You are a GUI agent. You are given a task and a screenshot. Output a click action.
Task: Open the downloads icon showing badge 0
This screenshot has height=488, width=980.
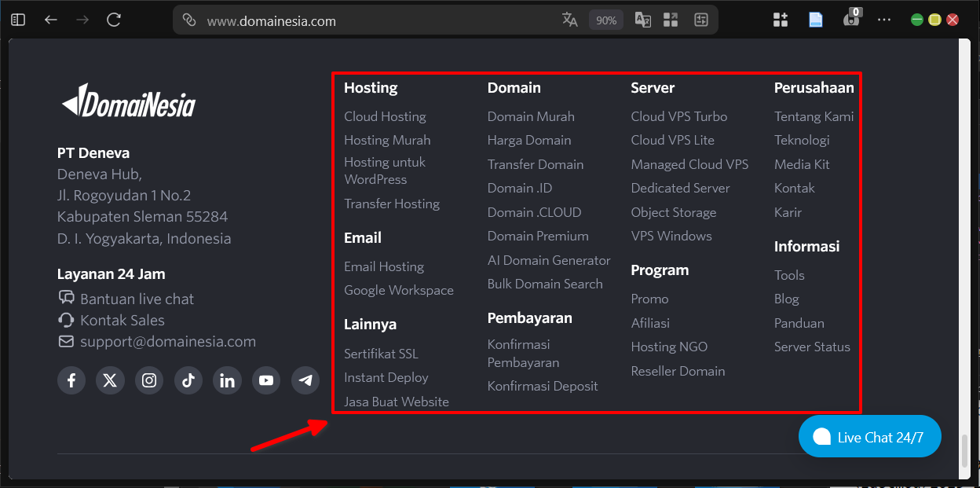pos(851,19)
